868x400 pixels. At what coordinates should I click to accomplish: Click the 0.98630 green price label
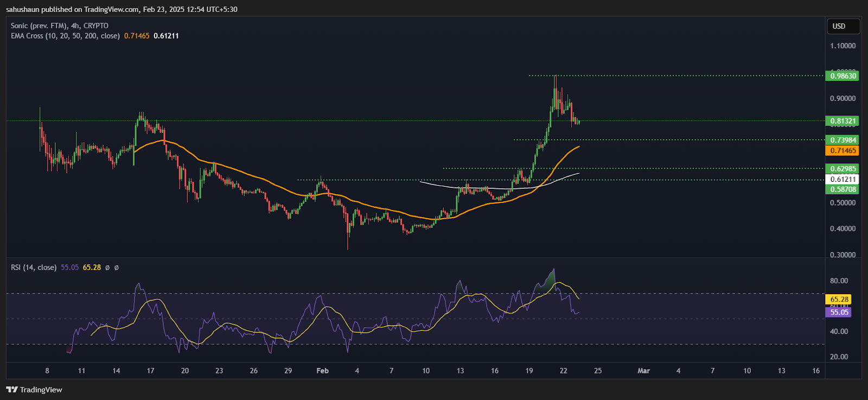click(843, 76)
